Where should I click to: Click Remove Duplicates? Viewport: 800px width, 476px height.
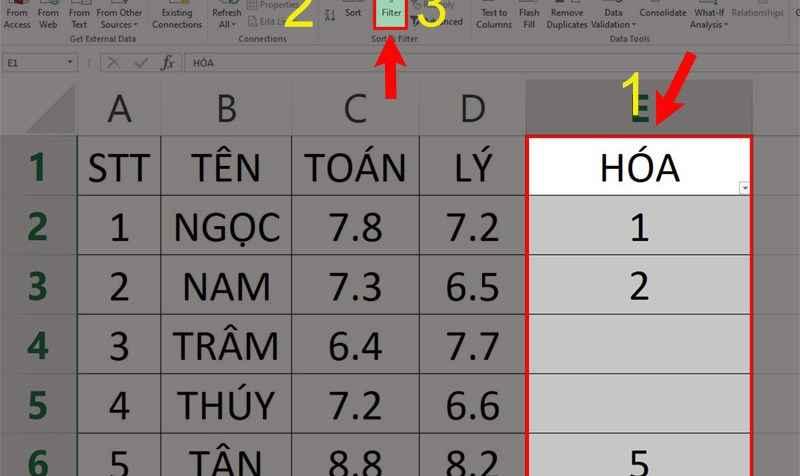pyautogui.click(x=566, y=15)
